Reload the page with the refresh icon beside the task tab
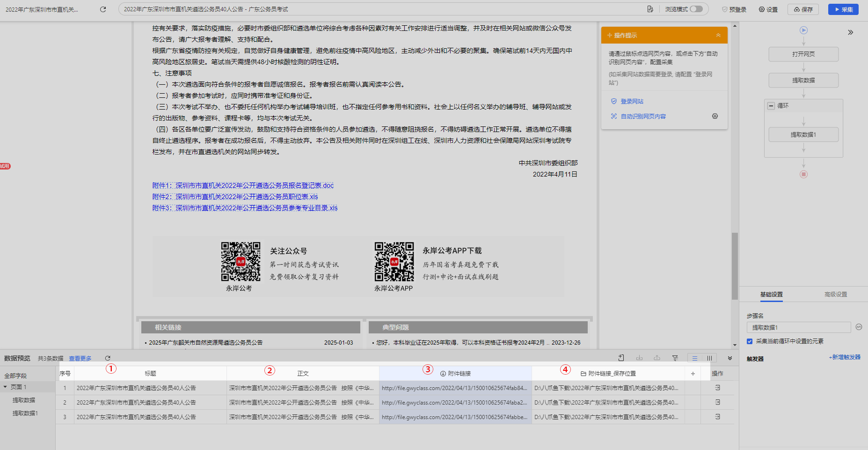This screenshot has height=450, width=868. pos(103,9)
